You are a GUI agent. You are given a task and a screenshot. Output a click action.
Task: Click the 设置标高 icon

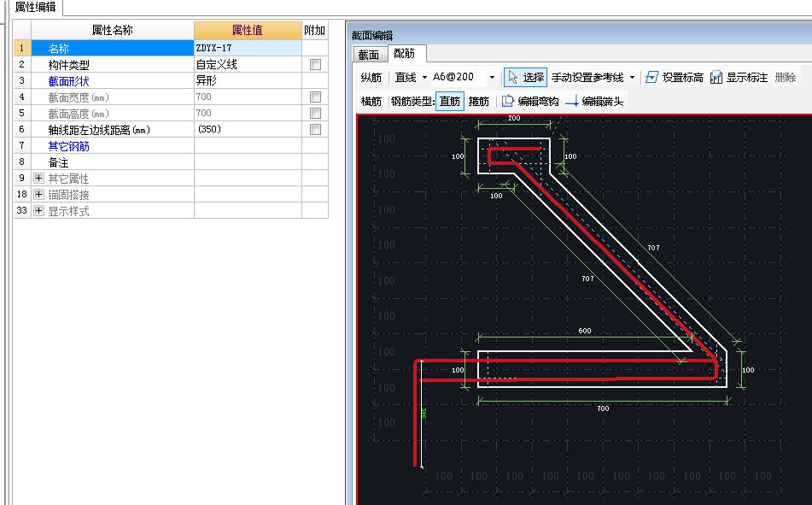[x=651, y=77]
